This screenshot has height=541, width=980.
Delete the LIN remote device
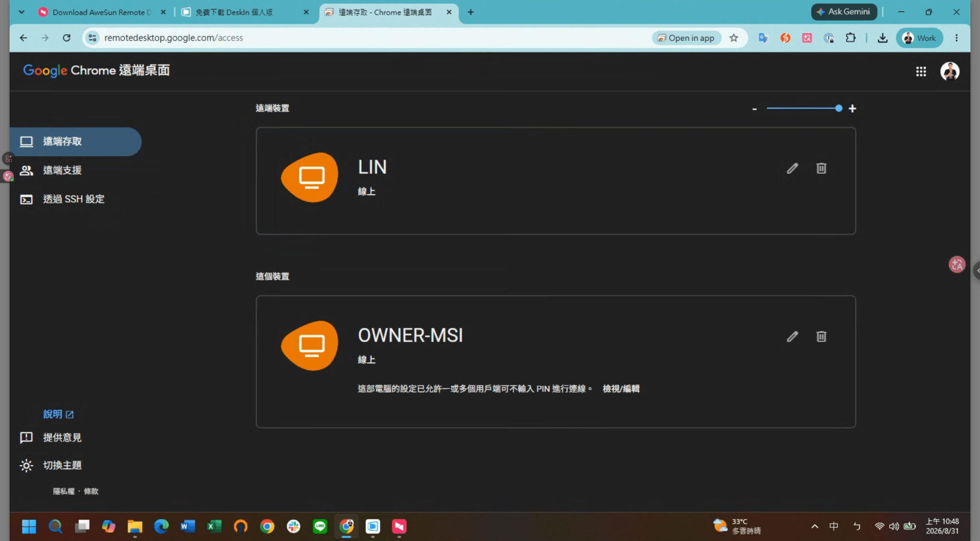pyautogui.click(x=821, y=169)
